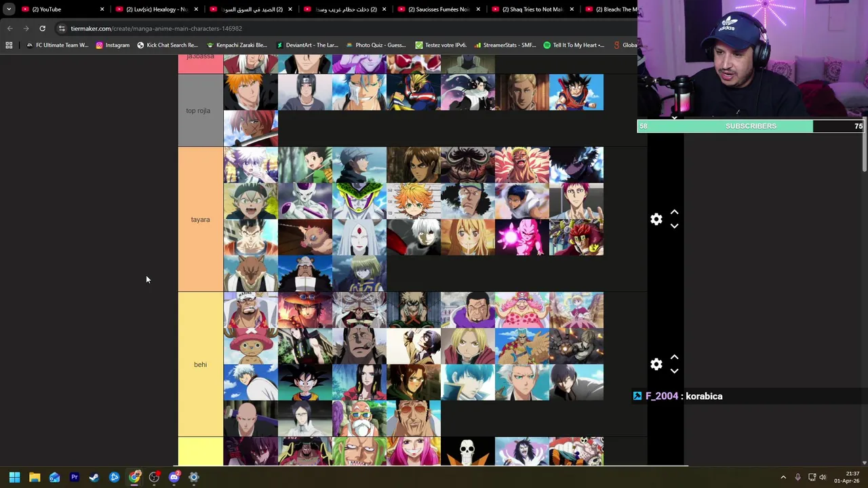Open the Windows Start menu
868x488 pixels.
point(14,477)
